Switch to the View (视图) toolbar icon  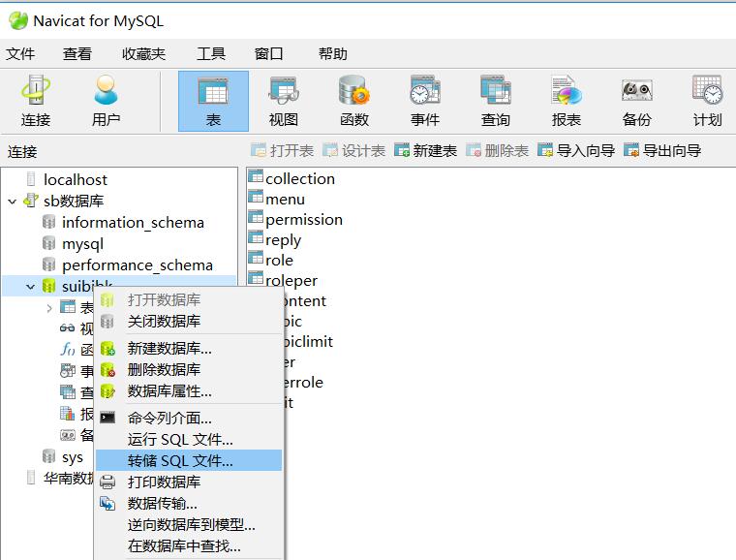[283, 102]
